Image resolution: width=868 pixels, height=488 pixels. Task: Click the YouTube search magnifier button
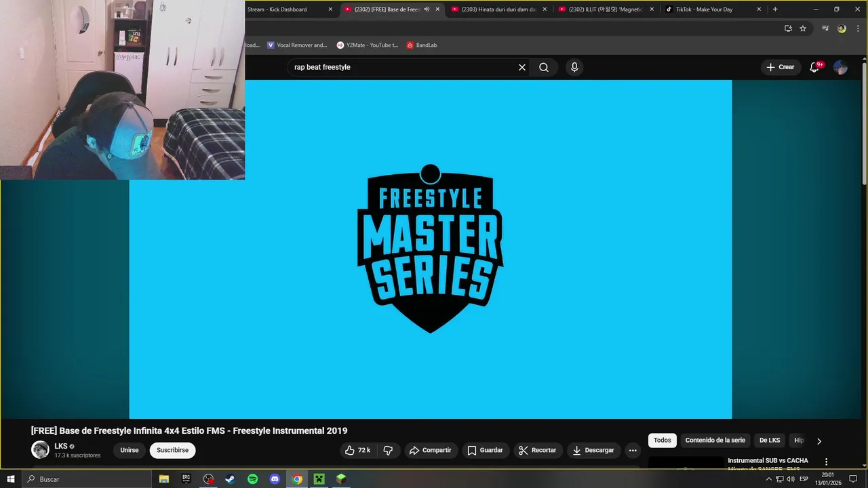point(544,67)
